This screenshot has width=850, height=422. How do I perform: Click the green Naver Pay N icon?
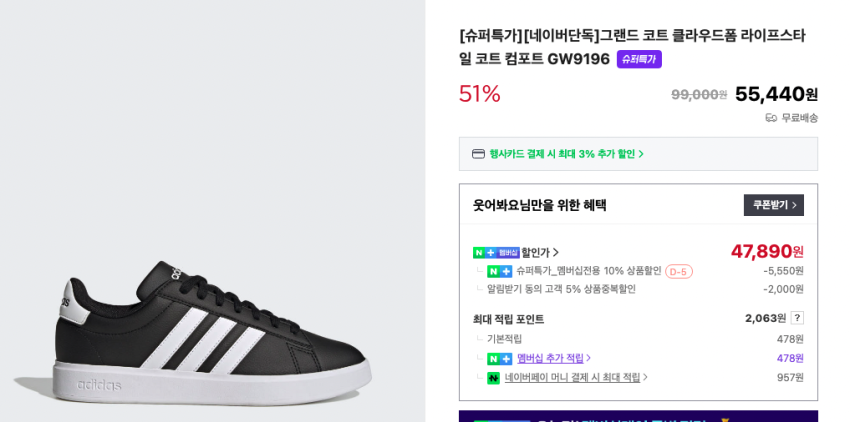493,378
